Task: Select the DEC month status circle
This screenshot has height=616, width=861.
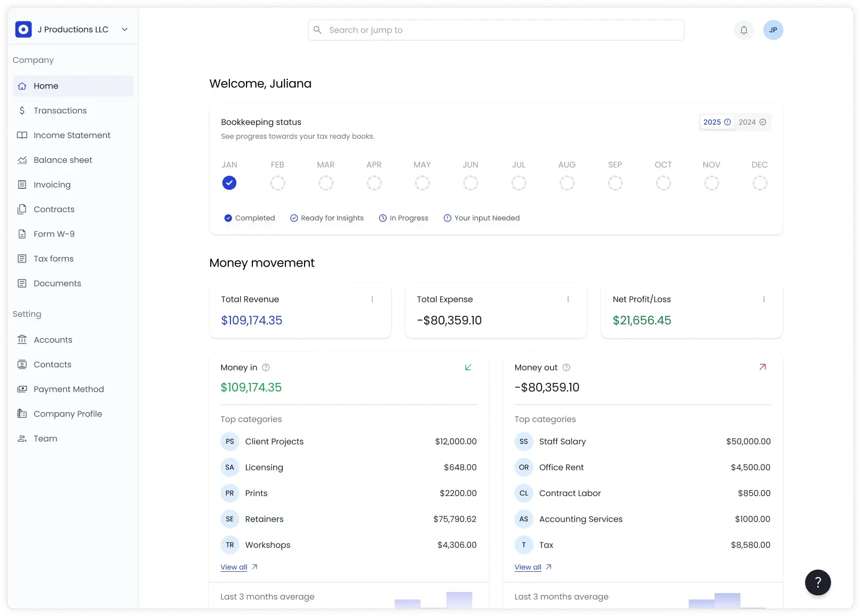Action: point(760,183)
